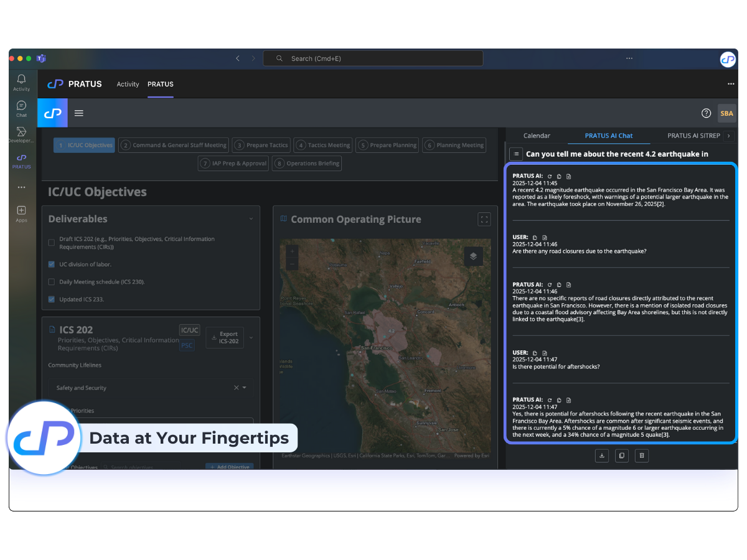
Task: Expand the Common Operating Picture to fullscreen
Action: [484, 219]
